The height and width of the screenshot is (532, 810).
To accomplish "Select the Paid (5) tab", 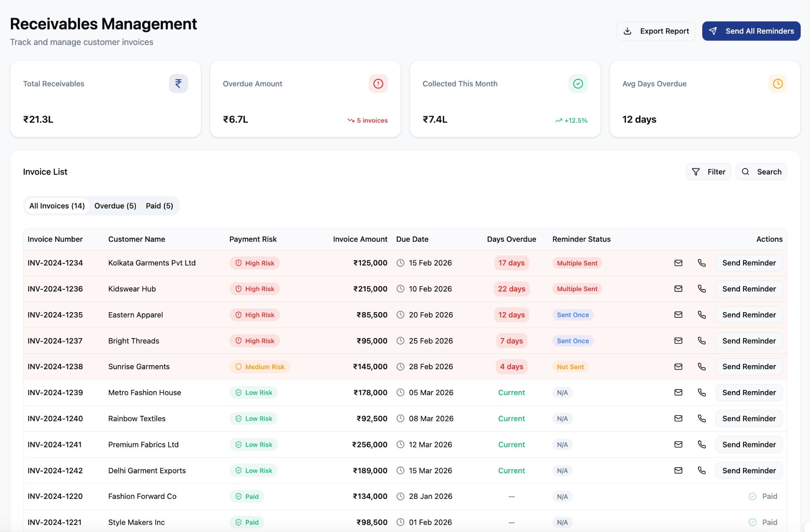I will click(159, 206).
